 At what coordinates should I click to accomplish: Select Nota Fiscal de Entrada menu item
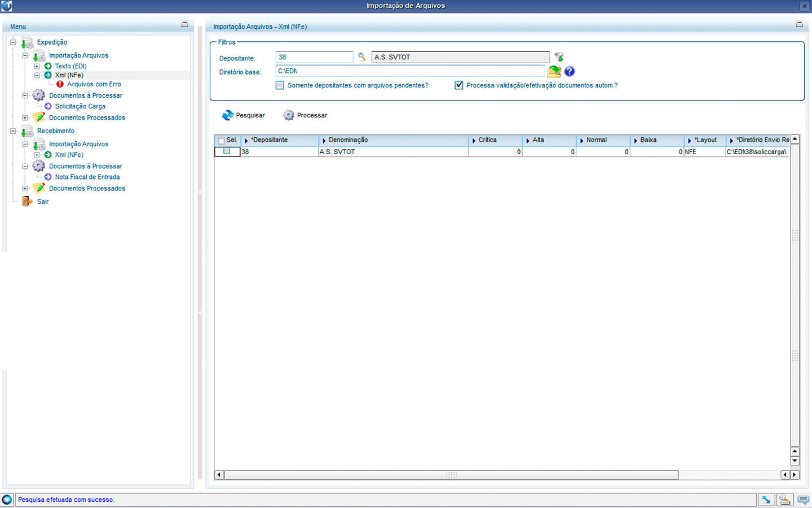click(x=87, y=177)
